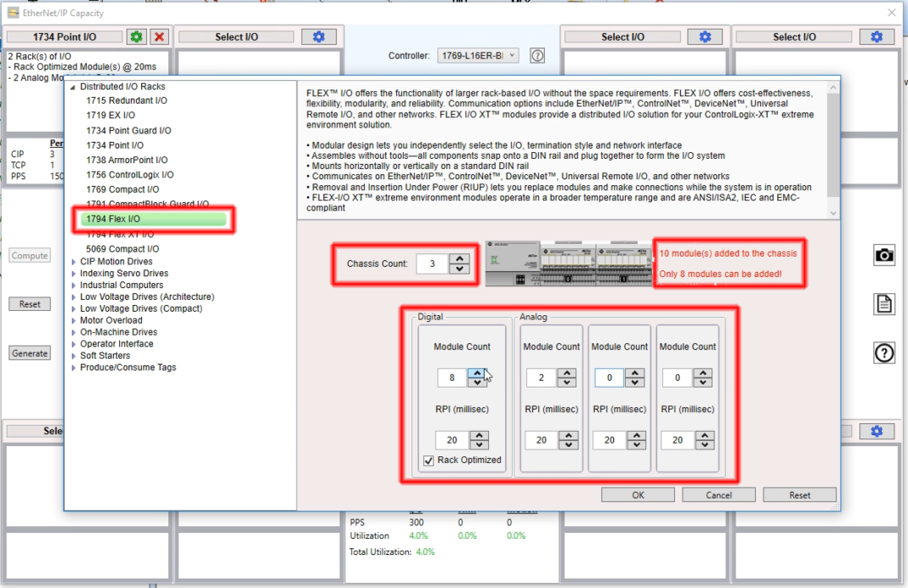Click the controller info circle icon
The image size is (908, 588).
click(x=537, y=55)
